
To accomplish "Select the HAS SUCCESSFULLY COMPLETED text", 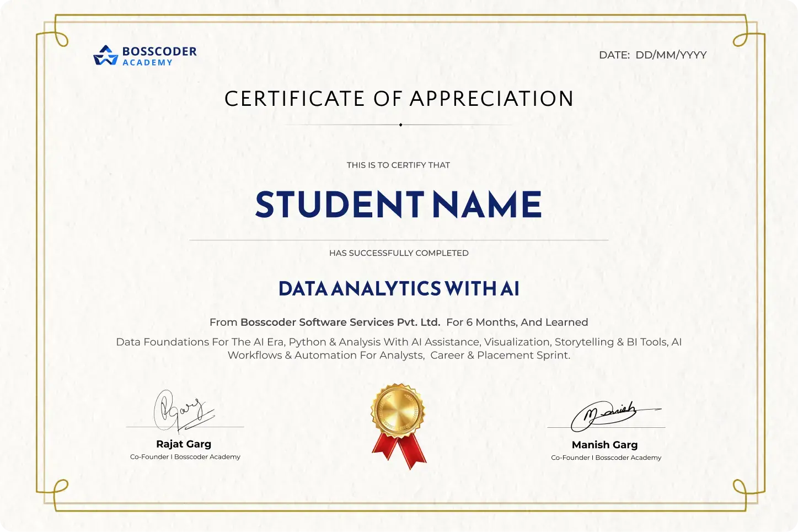I will tap(398, 253).
